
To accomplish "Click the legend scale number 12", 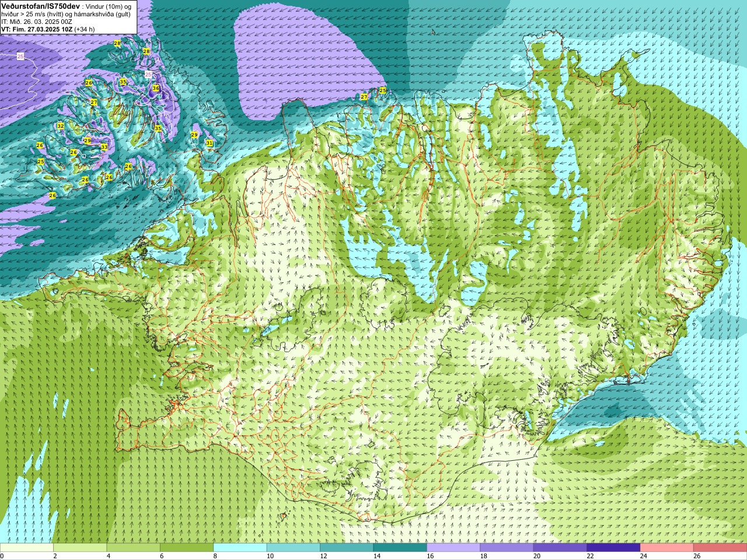I will 323,556.
